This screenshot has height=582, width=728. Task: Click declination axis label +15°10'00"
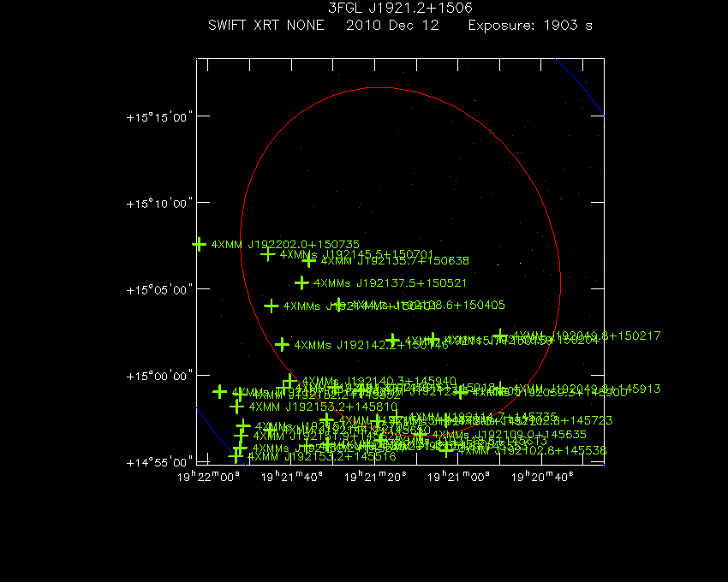(x=159, y=204)
